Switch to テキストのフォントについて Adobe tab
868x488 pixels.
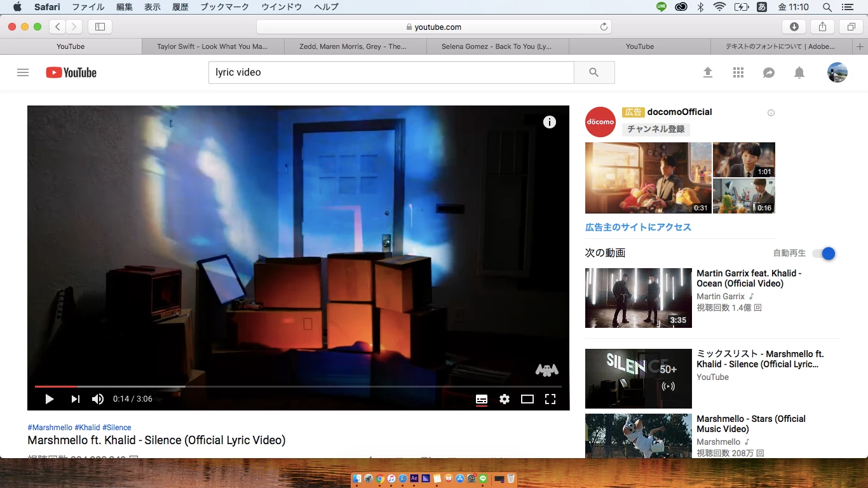(x=781, y=46)
